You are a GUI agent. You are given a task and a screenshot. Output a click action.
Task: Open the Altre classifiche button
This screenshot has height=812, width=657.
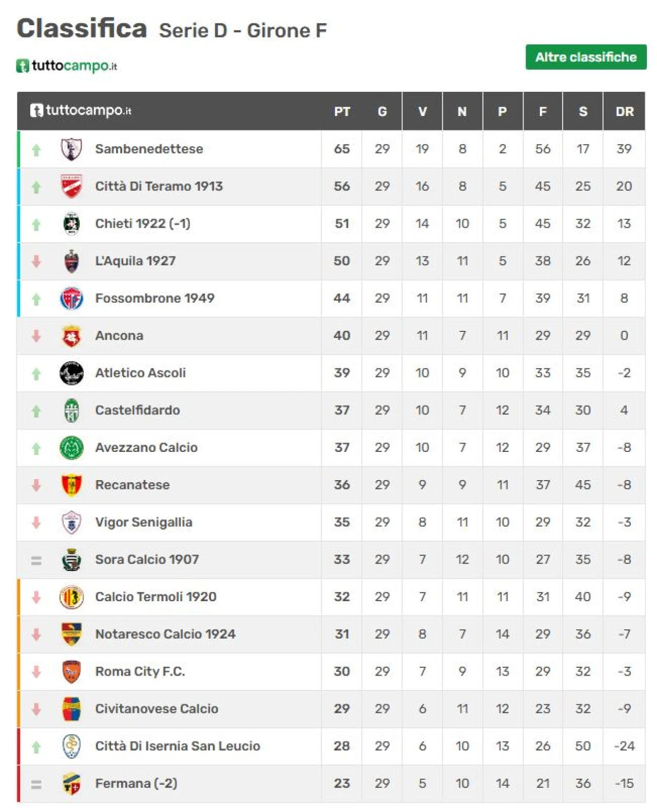pos(586,57)
